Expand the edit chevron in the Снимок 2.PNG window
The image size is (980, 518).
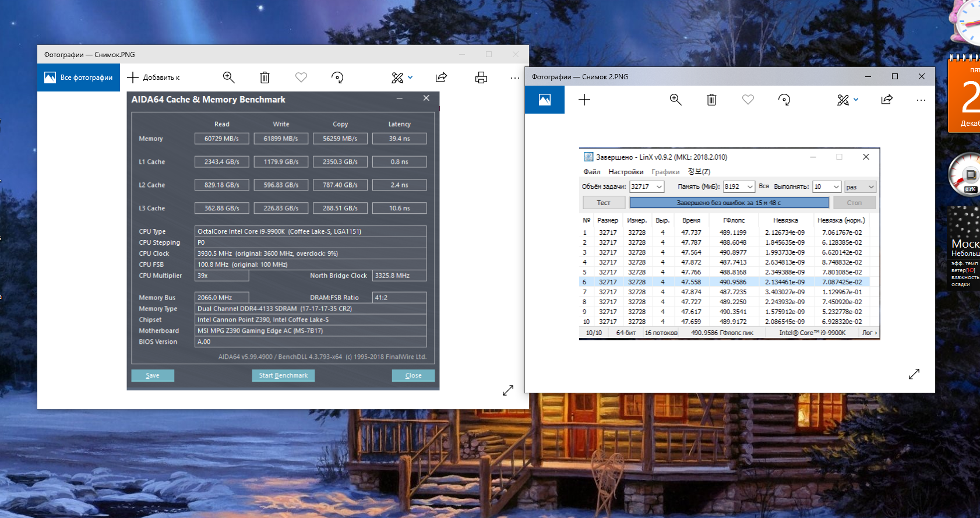pos(856,100)
